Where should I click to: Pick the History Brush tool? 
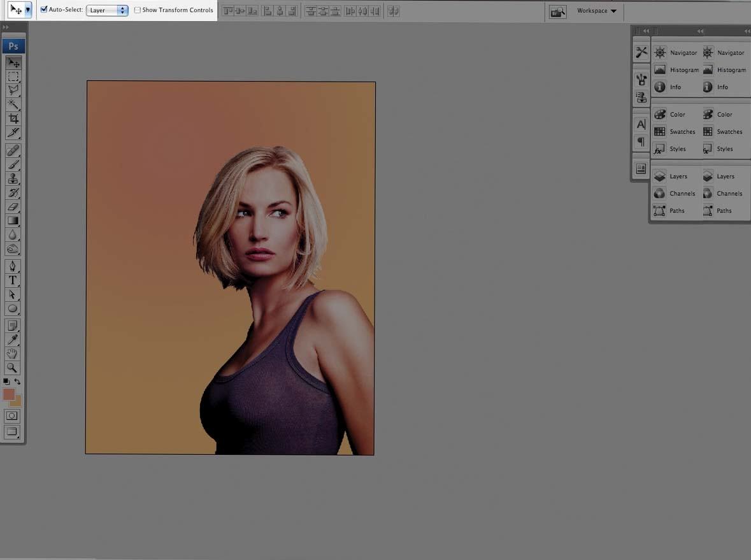[x=13, y=192]
